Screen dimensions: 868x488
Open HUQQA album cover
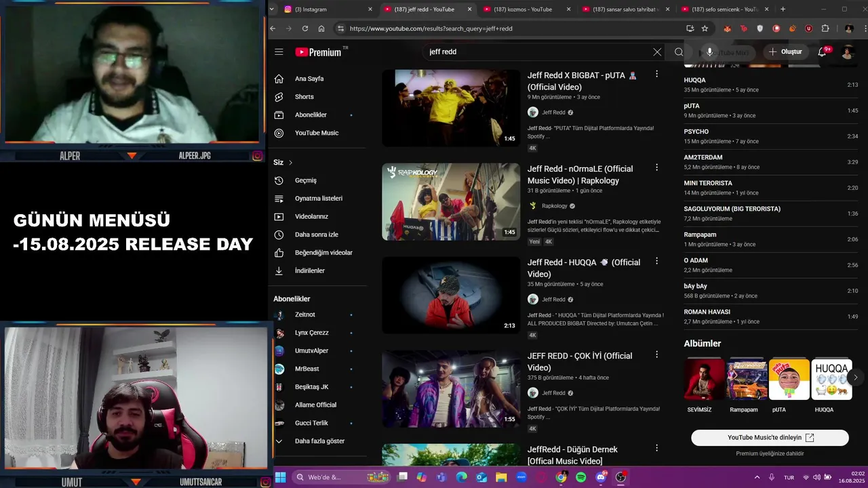click(832, 379)
